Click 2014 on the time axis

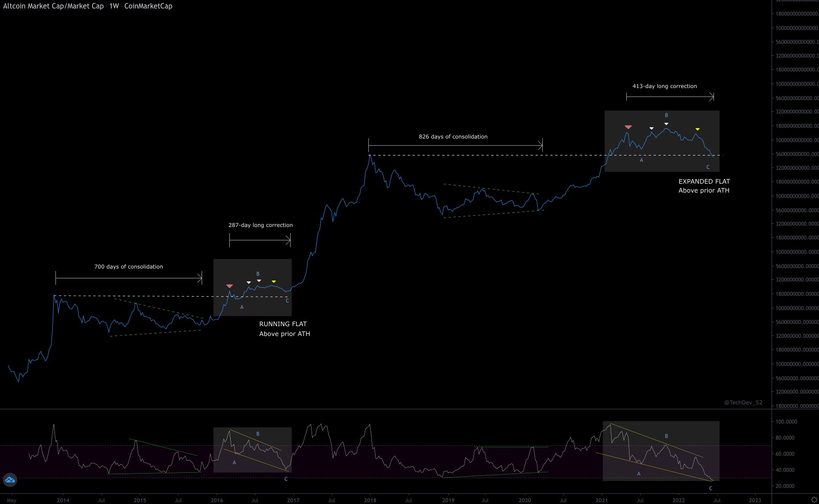pos(63,500)
